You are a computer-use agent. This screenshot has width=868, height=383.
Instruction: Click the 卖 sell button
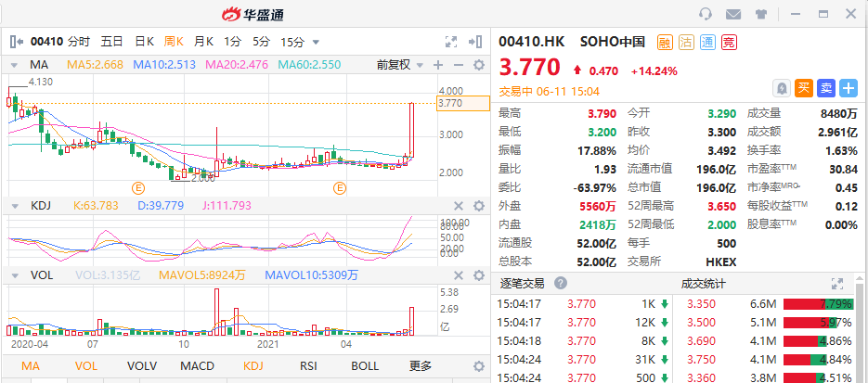(826, 88)
